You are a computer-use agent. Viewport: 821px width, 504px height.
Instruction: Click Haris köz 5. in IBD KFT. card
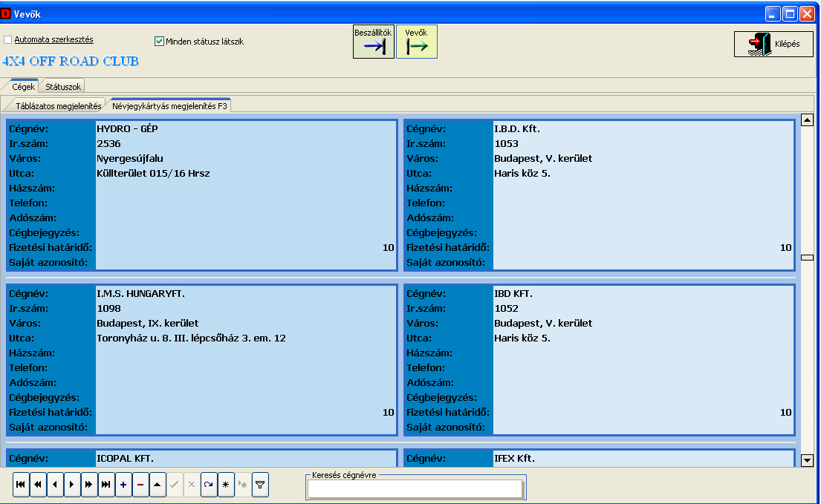[522, 338]
